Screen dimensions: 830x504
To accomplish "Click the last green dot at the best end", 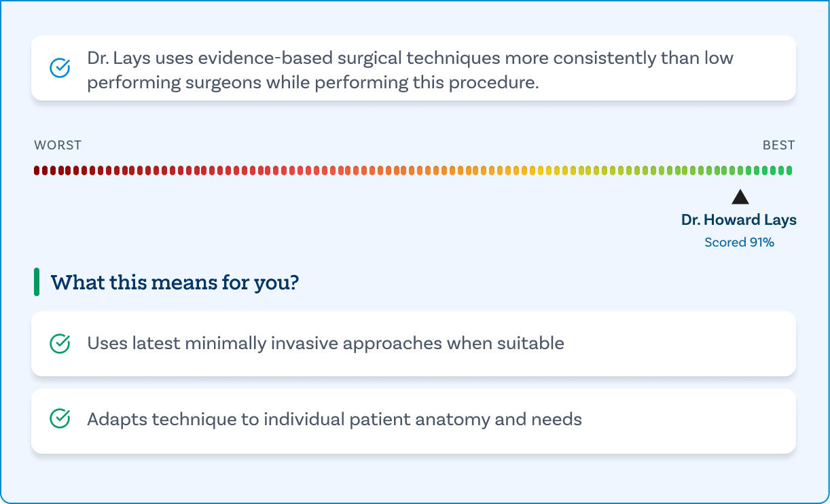I will (x=789, y=170).
